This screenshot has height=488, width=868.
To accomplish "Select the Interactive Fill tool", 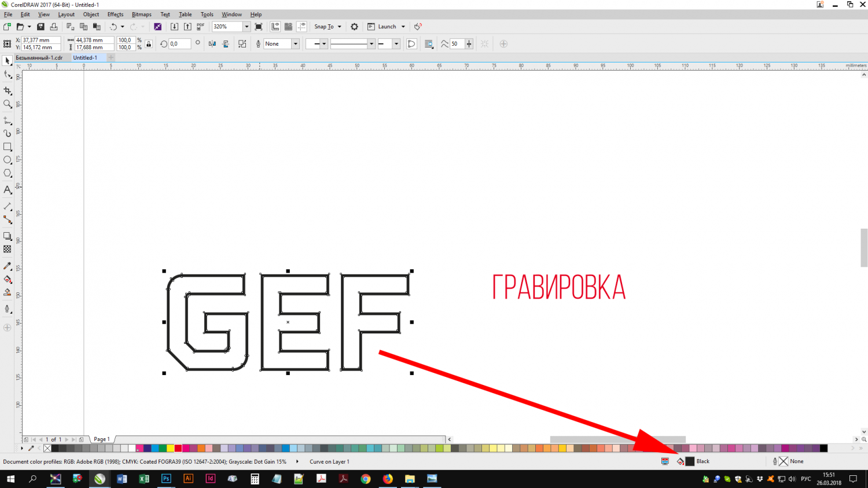I will tap(8, 280).
